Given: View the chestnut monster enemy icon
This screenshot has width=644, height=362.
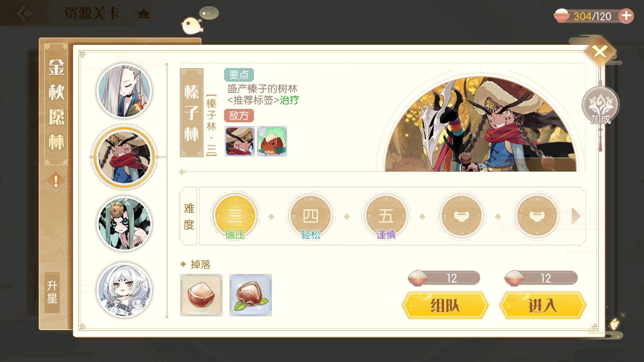Looking at the screenshot, I should (272, 141).
